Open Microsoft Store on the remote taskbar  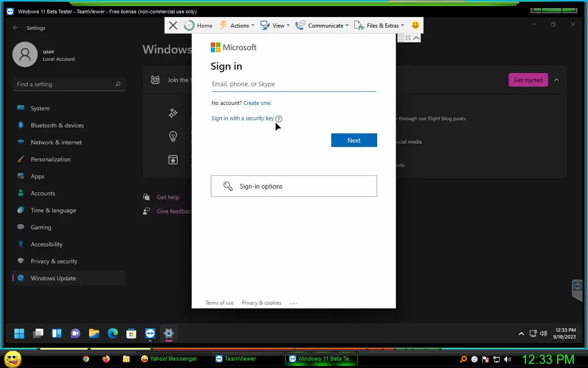pos(131,333)
